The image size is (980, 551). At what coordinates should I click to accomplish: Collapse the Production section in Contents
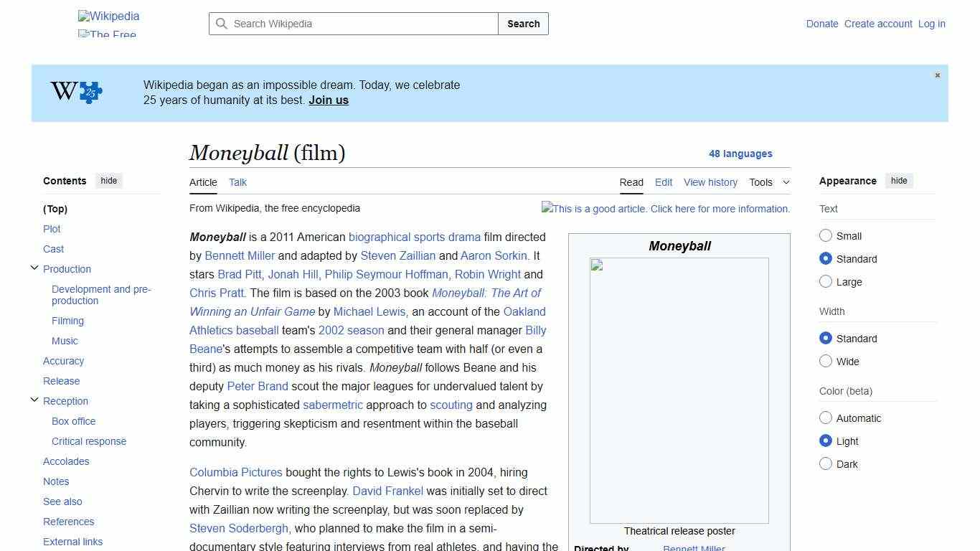(34, 267)
